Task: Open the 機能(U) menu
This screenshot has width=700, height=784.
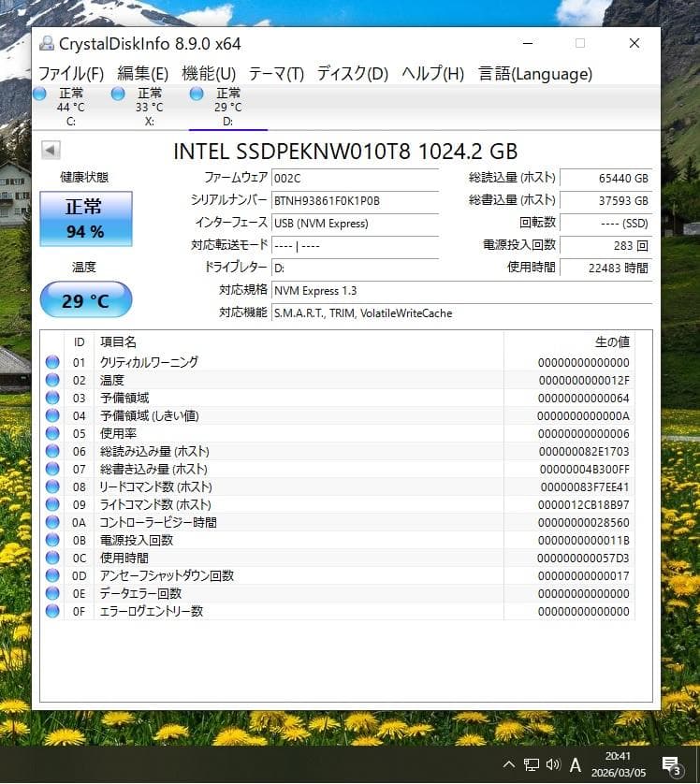Action: tap(209, 74)
